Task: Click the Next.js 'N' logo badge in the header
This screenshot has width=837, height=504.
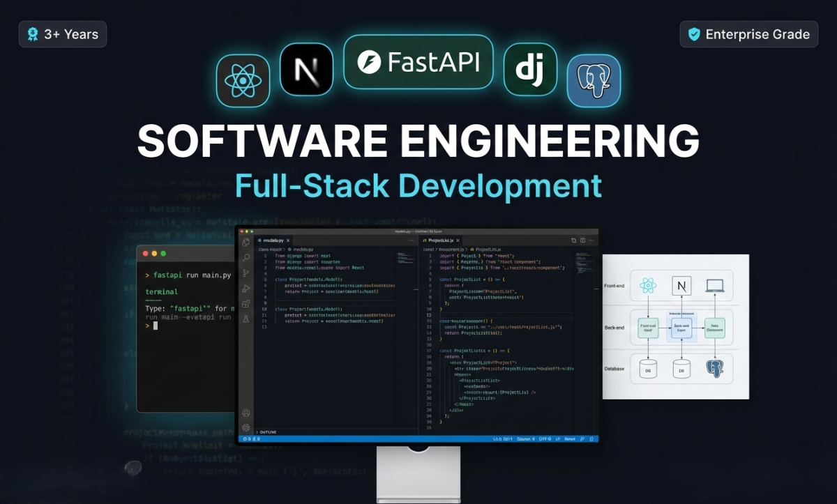Action: coord(306,69)
